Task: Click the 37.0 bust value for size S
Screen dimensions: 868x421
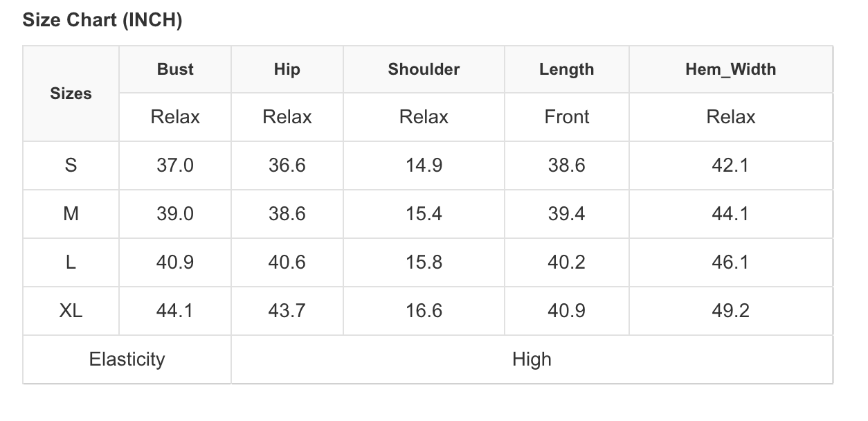Action: (x=175, y=165)
